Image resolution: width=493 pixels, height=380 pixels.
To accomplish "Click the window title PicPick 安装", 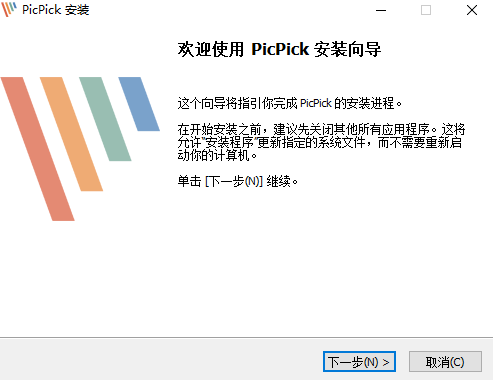I will click(x=56, y=10).
